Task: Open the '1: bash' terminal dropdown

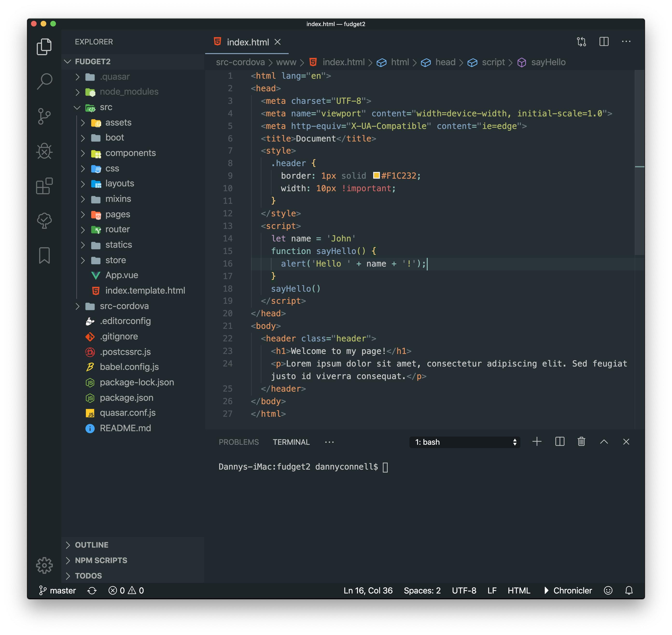Action: tap(464, 442)
